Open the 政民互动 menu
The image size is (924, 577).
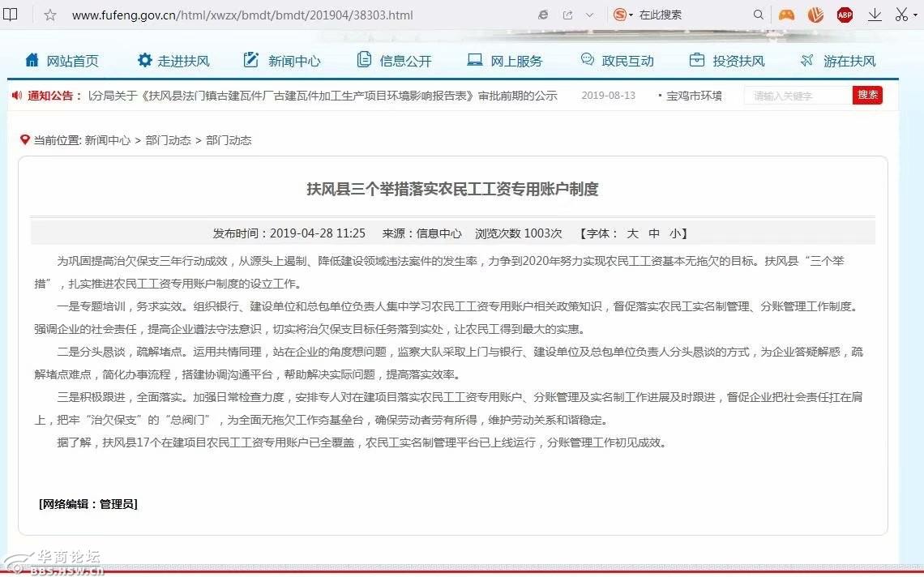point(627,61)
